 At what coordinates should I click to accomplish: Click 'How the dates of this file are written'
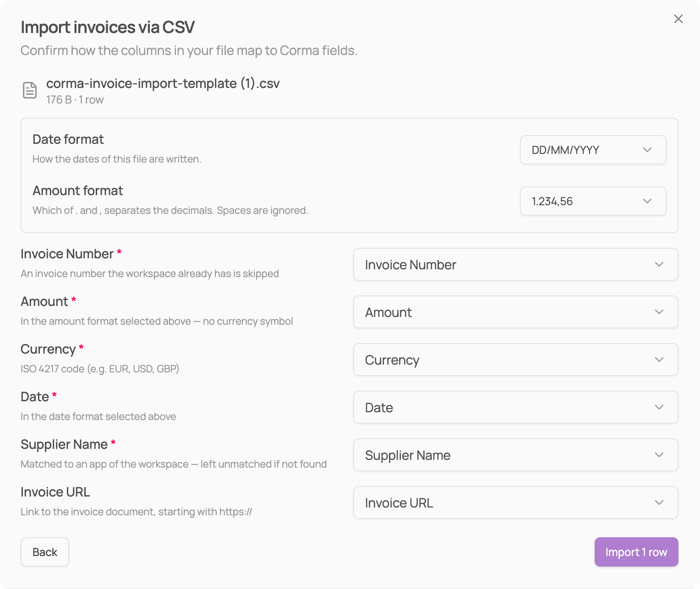[x=117, y=159]
